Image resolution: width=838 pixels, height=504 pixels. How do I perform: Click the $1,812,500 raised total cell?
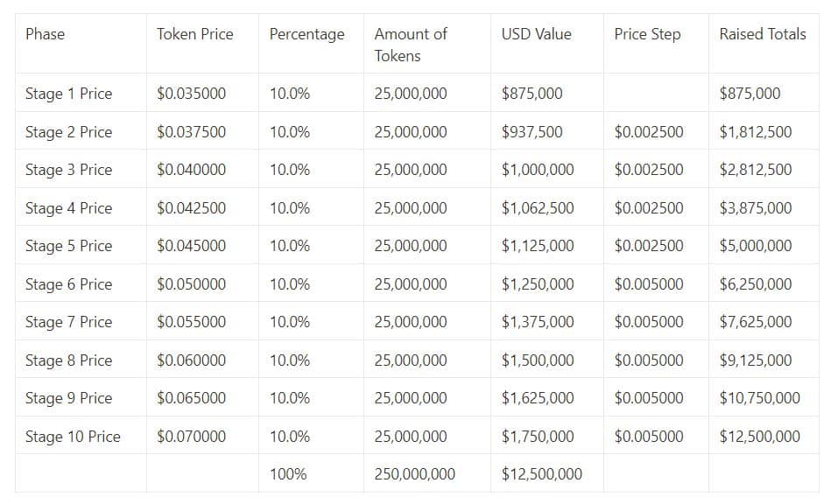(x=755, y=132)
